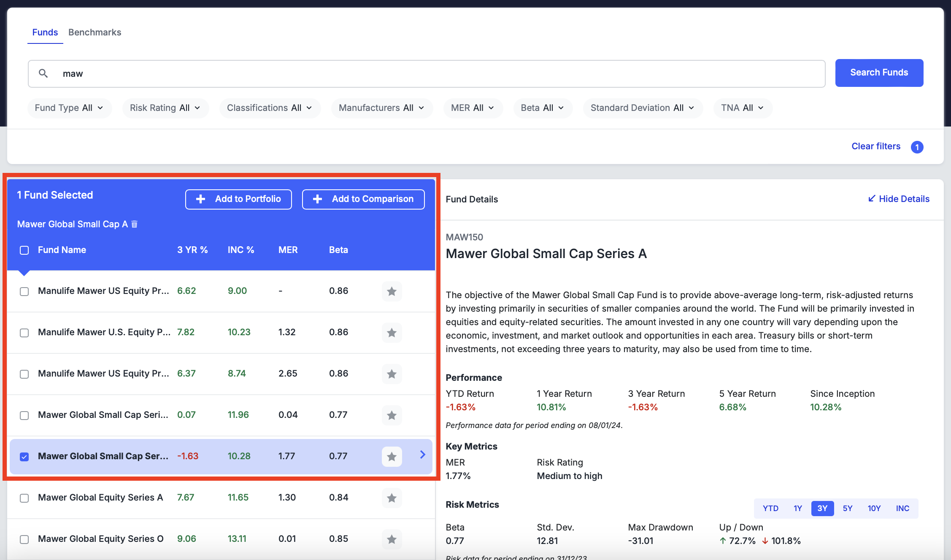Check the Manulife Mawer U.S. Equity 7.82 row

[24, 333]
